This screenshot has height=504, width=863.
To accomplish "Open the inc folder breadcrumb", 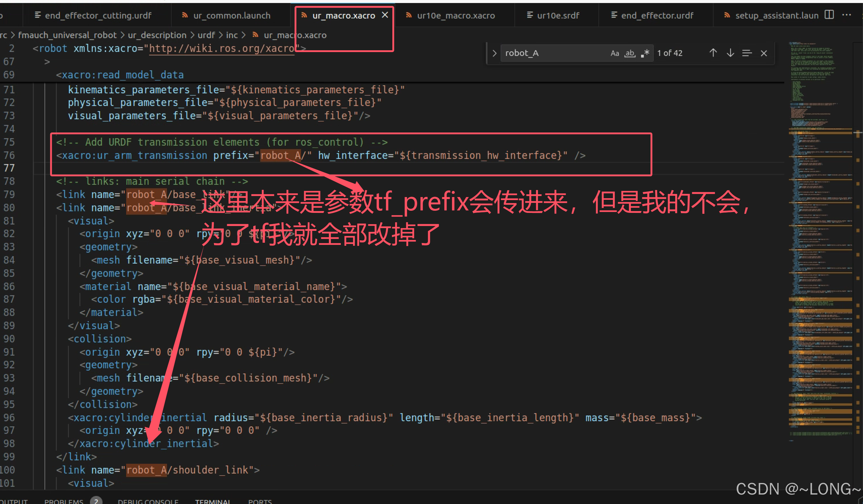I will tap(232, 35).
